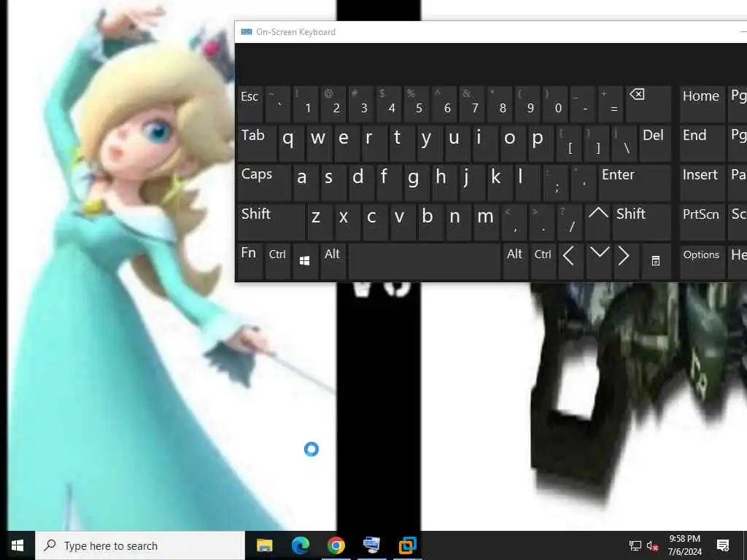Click the forward slash question mark key
This screenshot has height=560, width=747.
(x=570, y=222)
